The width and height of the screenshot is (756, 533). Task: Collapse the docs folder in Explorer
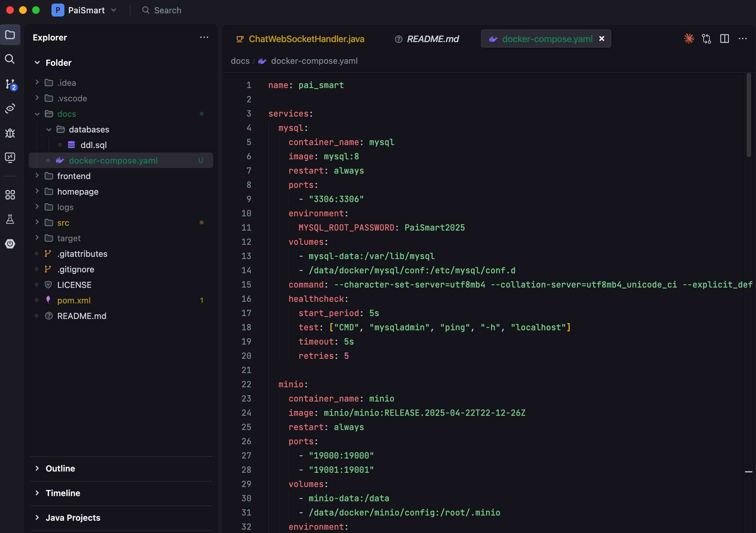point(37,114)
